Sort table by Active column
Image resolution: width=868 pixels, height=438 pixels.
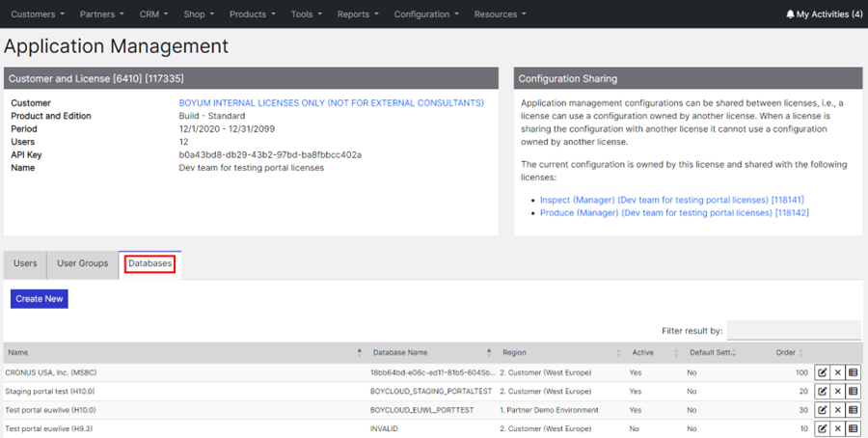click(x=655, y=352)
